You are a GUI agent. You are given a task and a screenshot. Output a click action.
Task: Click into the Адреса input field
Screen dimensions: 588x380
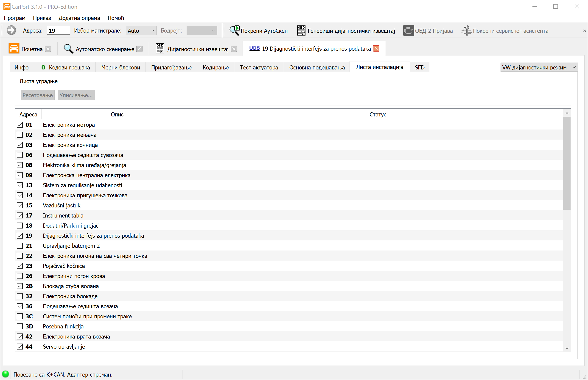pyautogui.click(x=58, y=31)
